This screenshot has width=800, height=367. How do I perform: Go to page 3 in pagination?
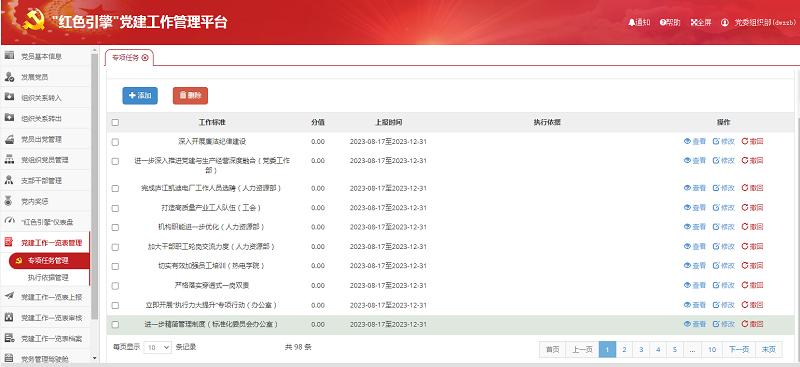641,350
